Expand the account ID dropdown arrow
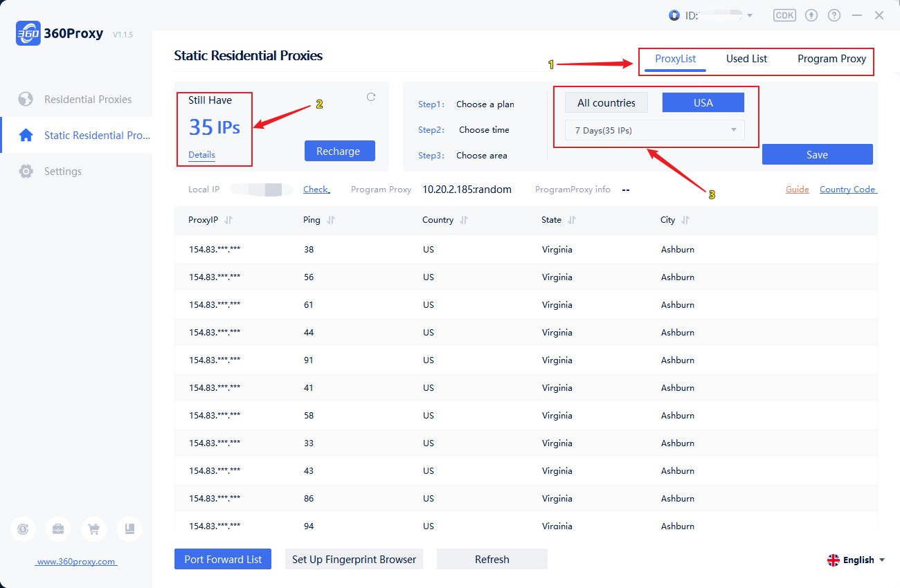 coord(749,15)
